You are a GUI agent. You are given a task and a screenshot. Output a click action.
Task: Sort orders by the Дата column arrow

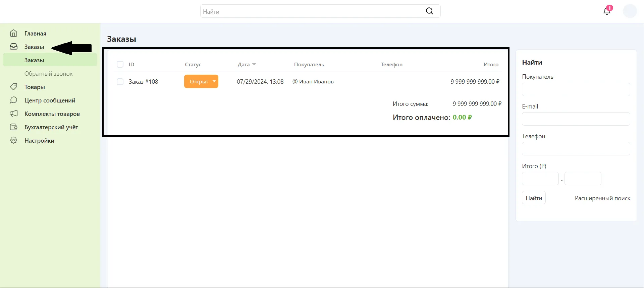254,64
